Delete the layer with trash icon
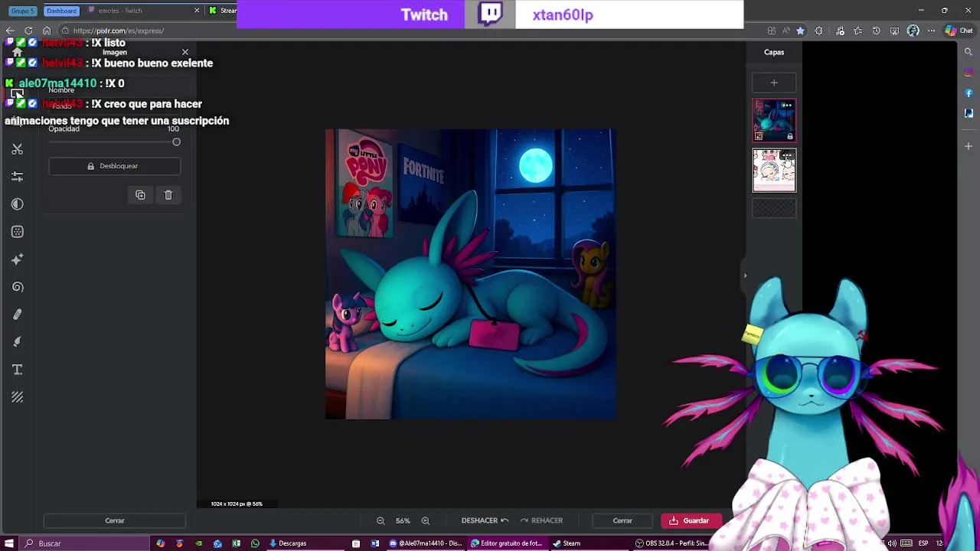 tap(168, 195)
